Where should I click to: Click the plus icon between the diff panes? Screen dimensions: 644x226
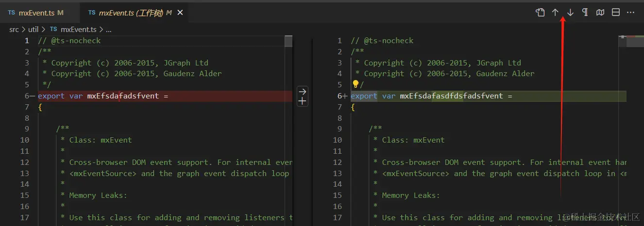tap(302, 101)
